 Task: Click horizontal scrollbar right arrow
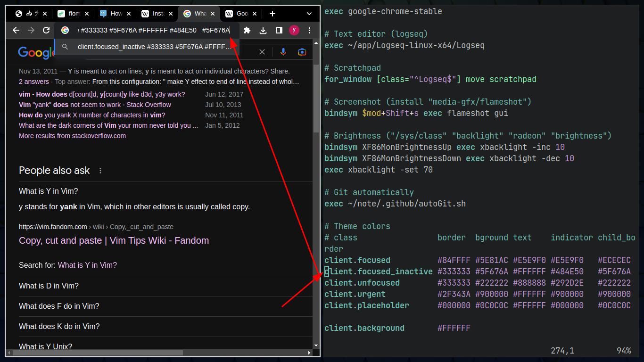(x=309, y=353)
